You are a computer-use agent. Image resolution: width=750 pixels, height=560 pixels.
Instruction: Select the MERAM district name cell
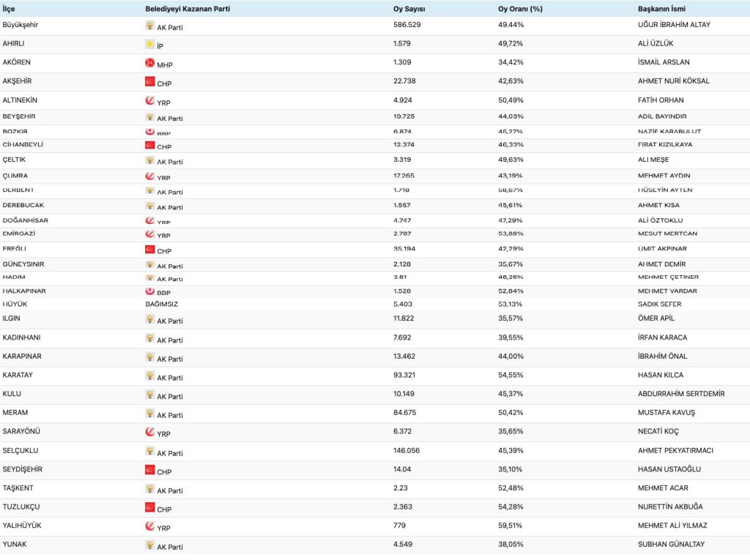15,412
